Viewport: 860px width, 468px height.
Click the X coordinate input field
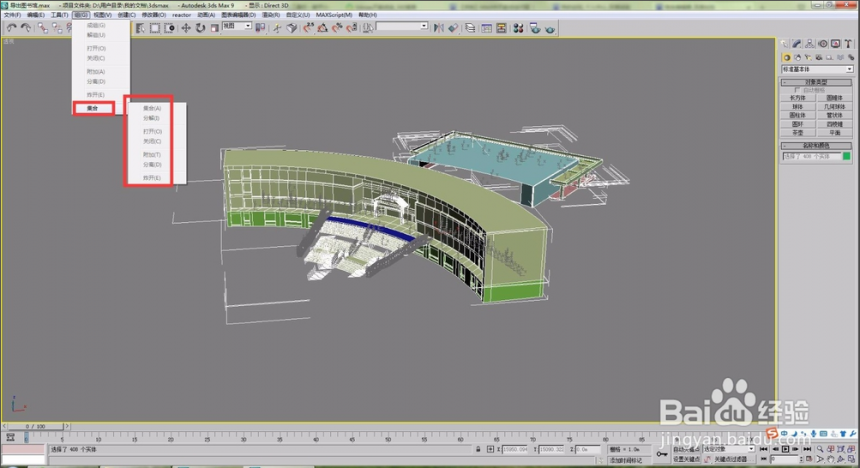coord(514,449)
